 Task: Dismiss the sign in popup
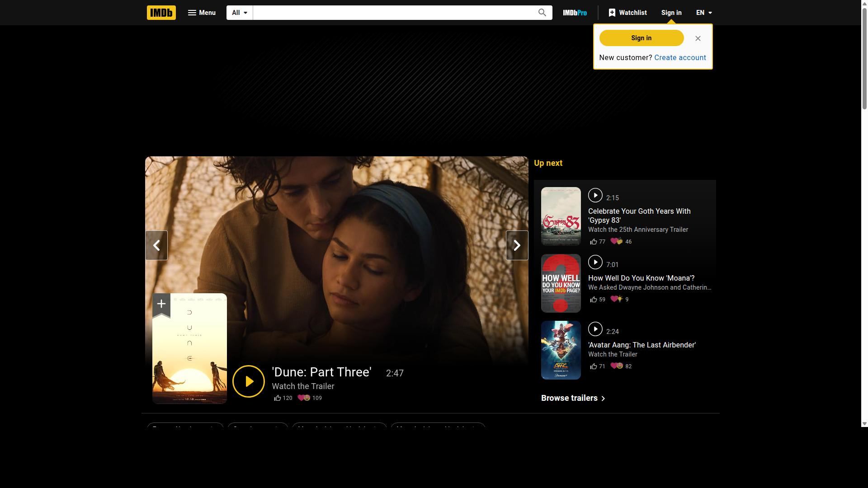(x=698, y=38)
